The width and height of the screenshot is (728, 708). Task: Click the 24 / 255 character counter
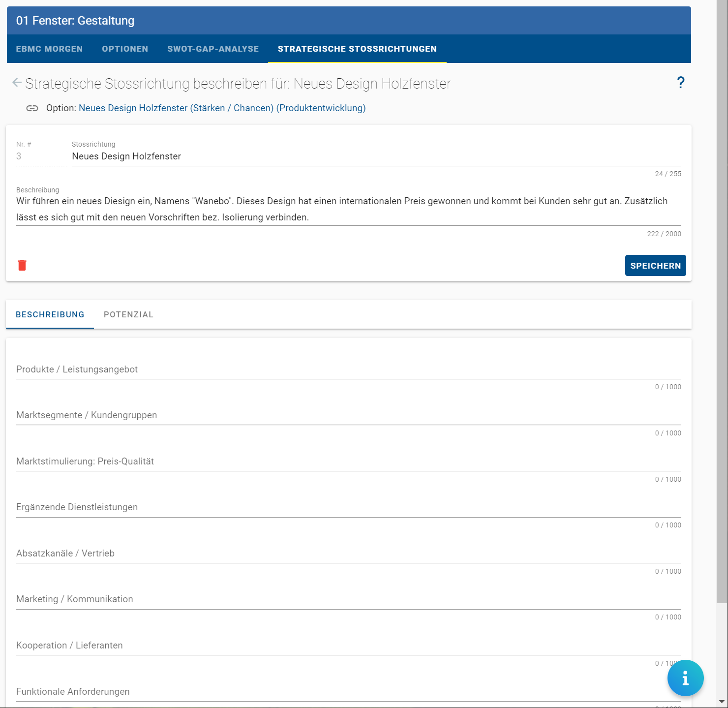[x=668, y=174]
